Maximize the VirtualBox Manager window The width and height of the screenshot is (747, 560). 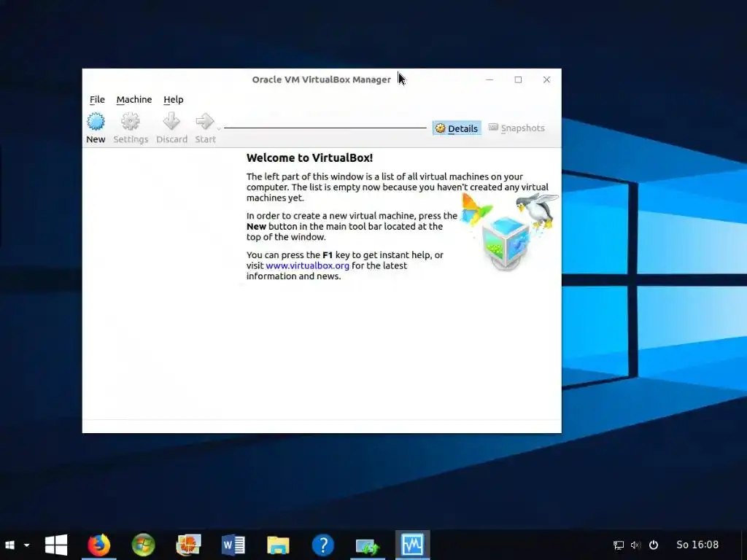point(518,79)
